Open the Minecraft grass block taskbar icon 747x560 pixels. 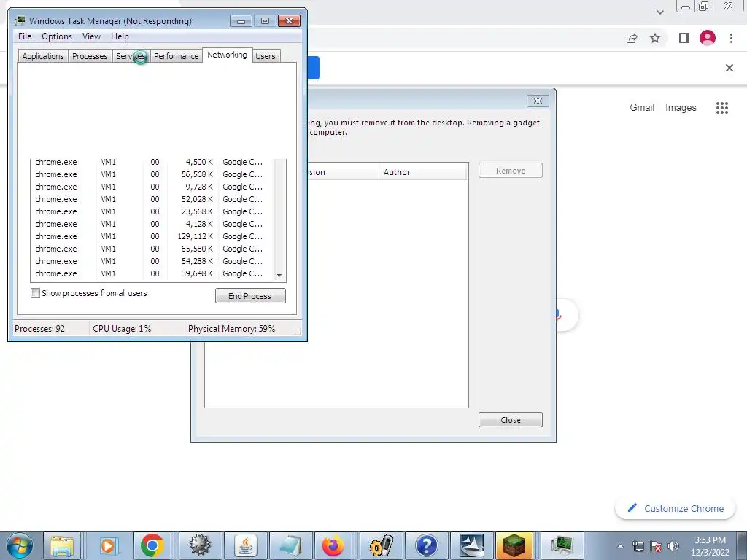coord(514,545)
